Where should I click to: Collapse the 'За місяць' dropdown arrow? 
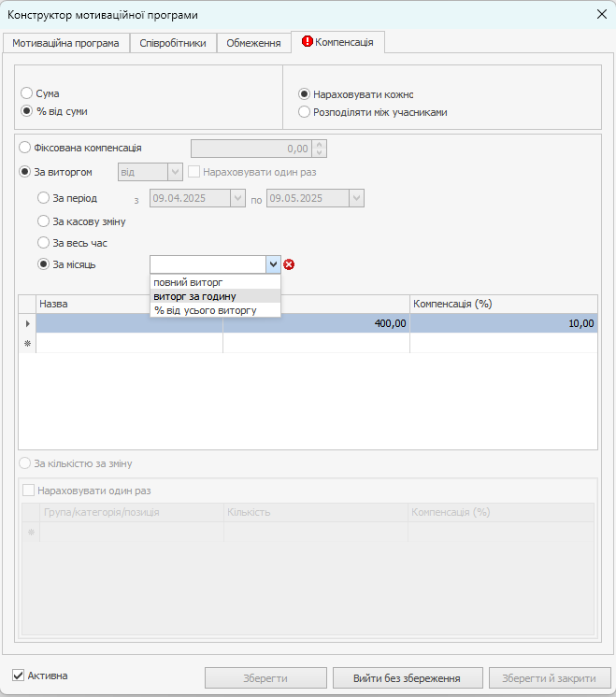click(x=272, y=264)
